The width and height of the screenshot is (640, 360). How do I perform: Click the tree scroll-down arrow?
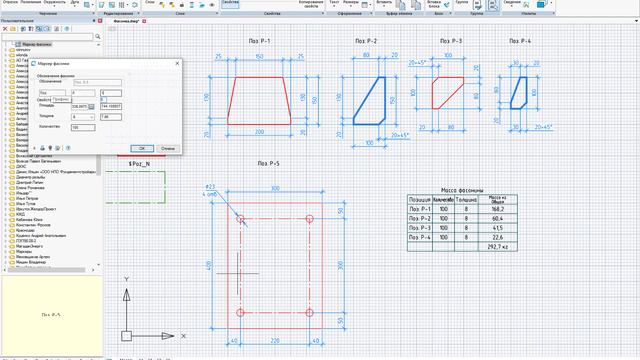(99, 264)
